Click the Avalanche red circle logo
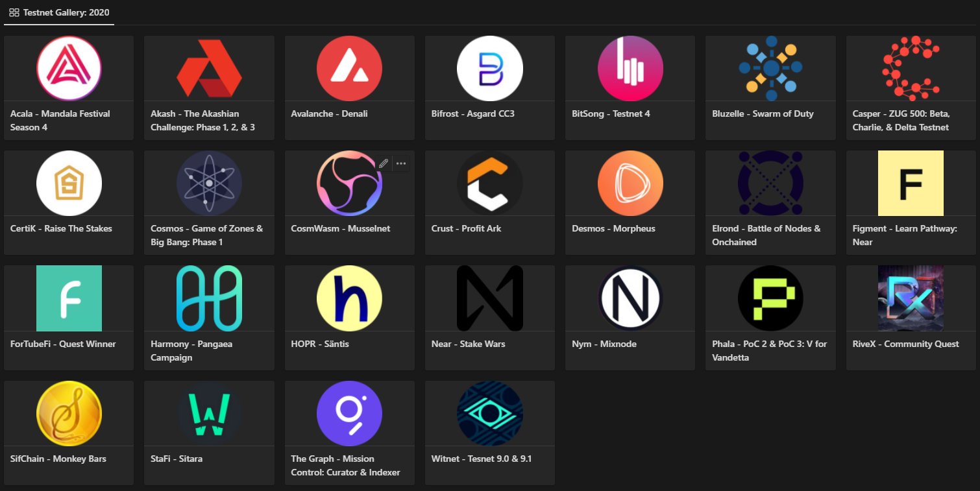980x491 pixels. [349, 68]
